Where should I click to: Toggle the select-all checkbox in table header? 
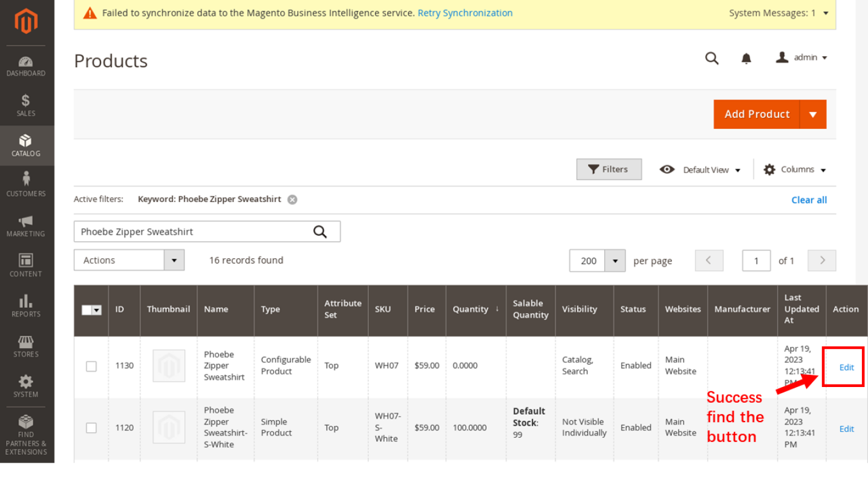(x=88, y=310)
